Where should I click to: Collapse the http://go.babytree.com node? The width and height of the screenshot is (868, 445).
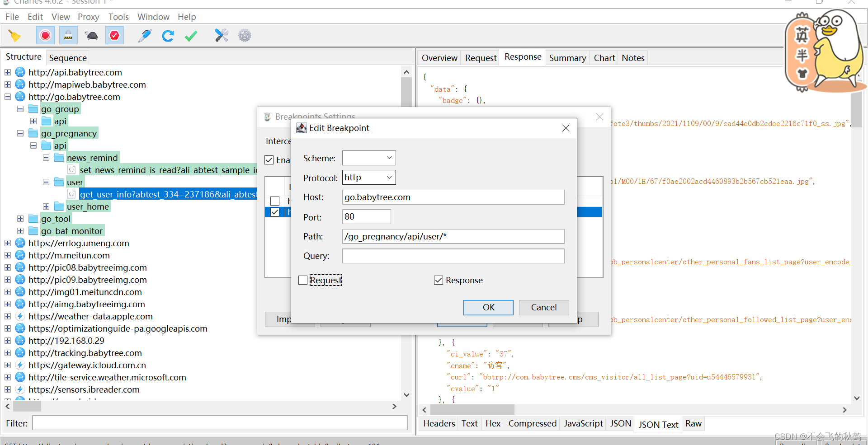8,97
